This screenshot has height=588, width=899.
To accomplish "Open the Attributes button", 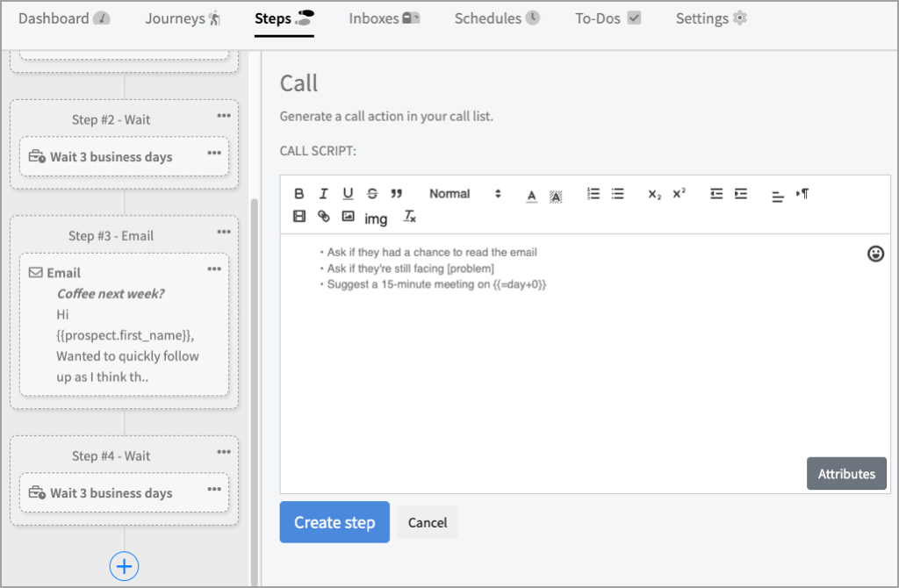I will coord(846,474).
